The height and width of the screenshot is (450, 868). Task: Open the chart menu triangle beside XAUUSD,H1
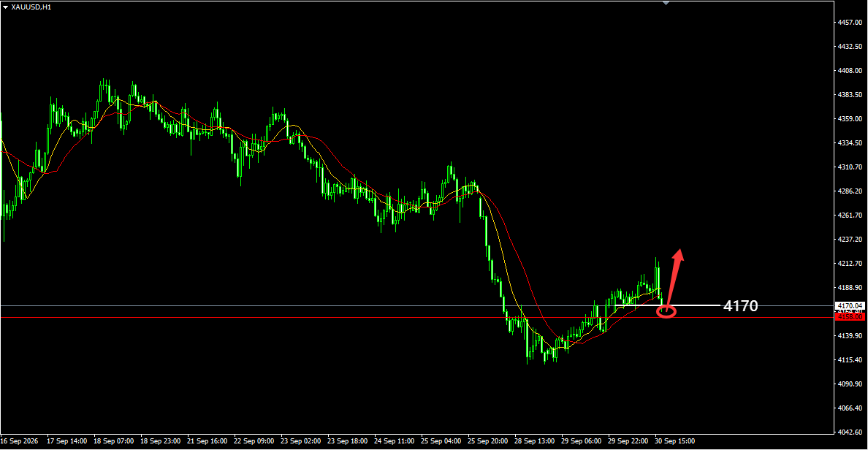[6, 7]
